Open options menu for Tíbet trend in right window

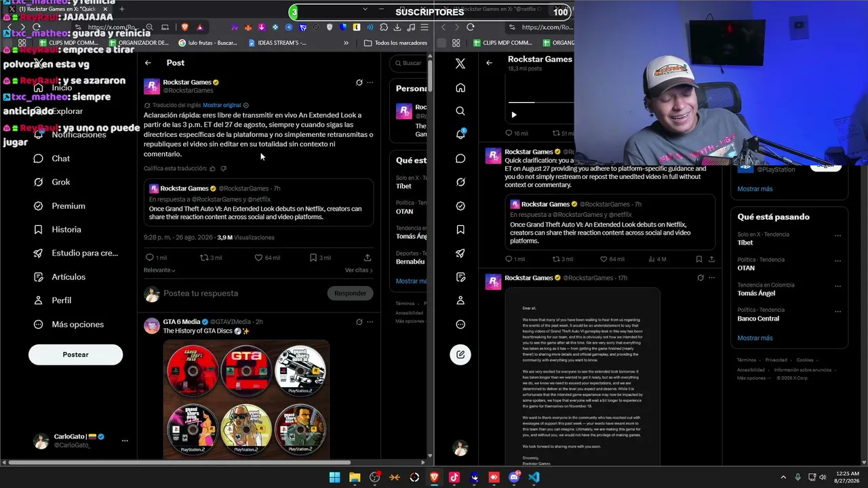838,235
